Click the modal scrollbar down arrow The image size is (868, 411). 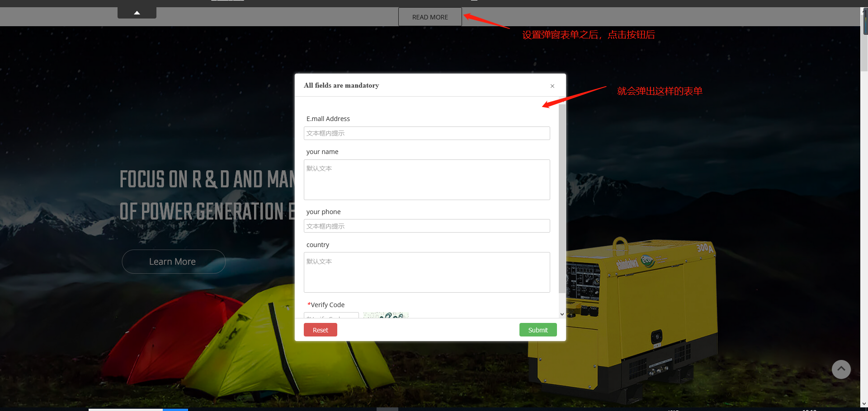pyautogui.click(x=562, y=314)
